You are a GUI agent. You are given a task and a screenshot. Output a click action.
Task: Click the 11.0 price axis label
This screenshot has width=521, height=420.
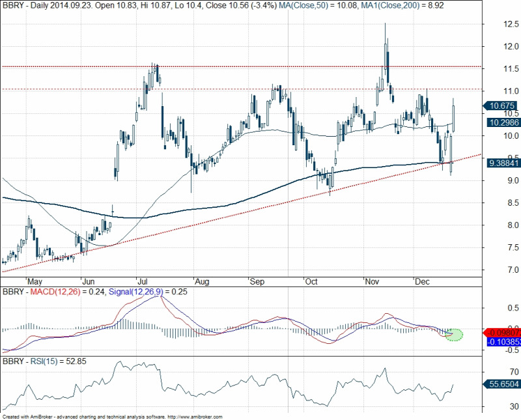pyautogui.click(x=511, y=91)
